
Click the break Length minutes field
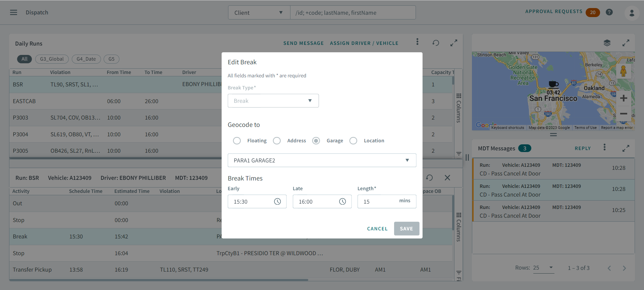point(387,202)
